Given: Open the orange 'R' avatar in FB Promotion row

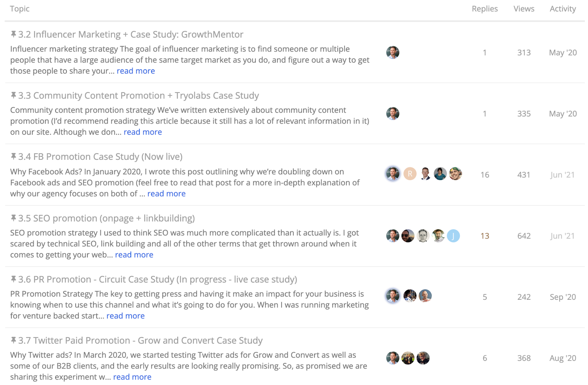Looking at the screenshot, I should [410, 173].
